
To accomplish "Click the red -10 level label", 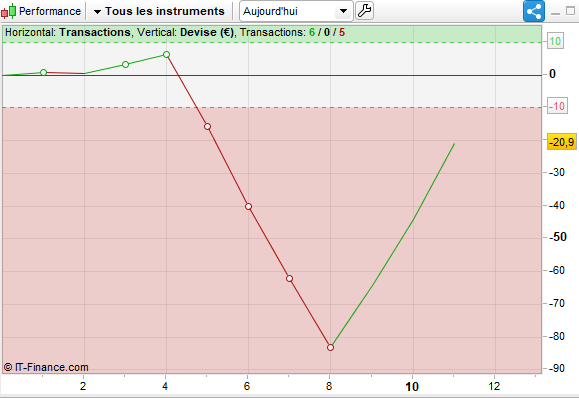I will click(557, 106).
